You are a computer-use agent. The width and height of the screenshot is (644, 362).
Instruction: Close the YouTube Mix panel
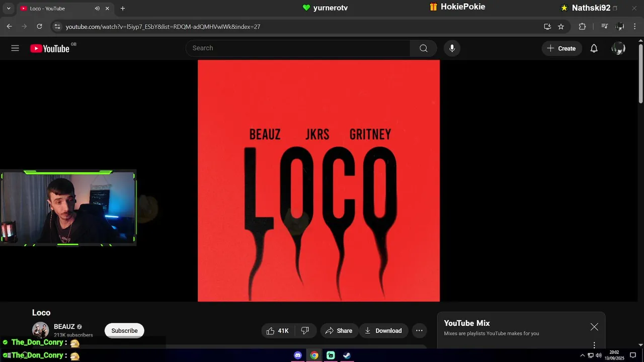tap(594, 327)
